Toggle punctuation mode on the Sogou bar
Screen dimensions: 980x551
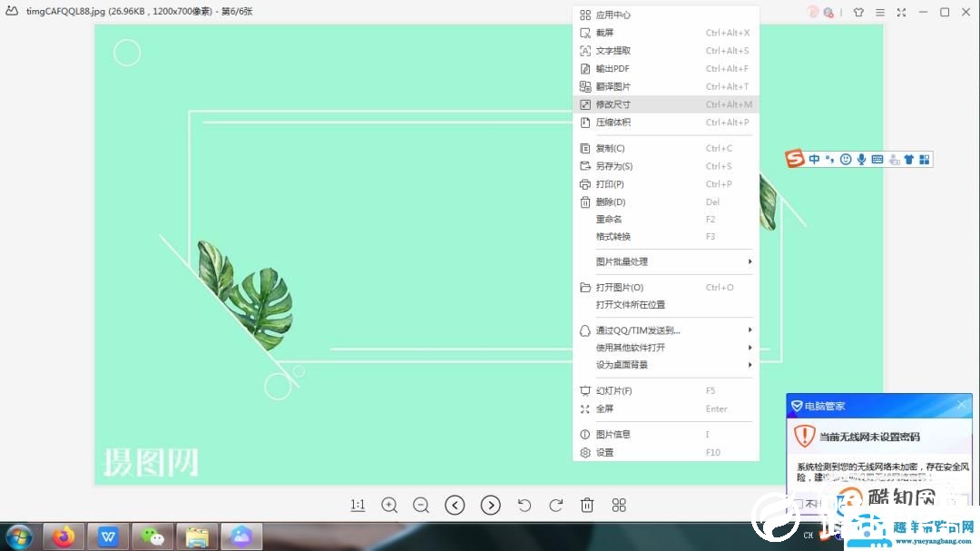pos(828,159)
